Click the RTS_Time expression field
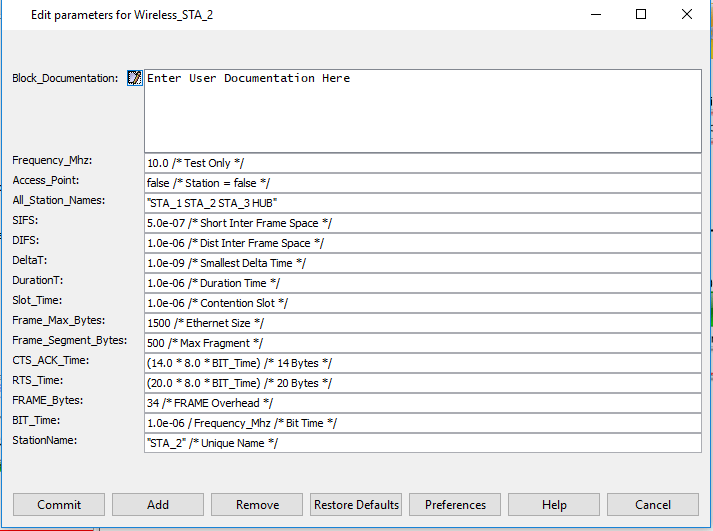Image resolution: width=713 pixels, height=531 pixels. pos(422,383)
